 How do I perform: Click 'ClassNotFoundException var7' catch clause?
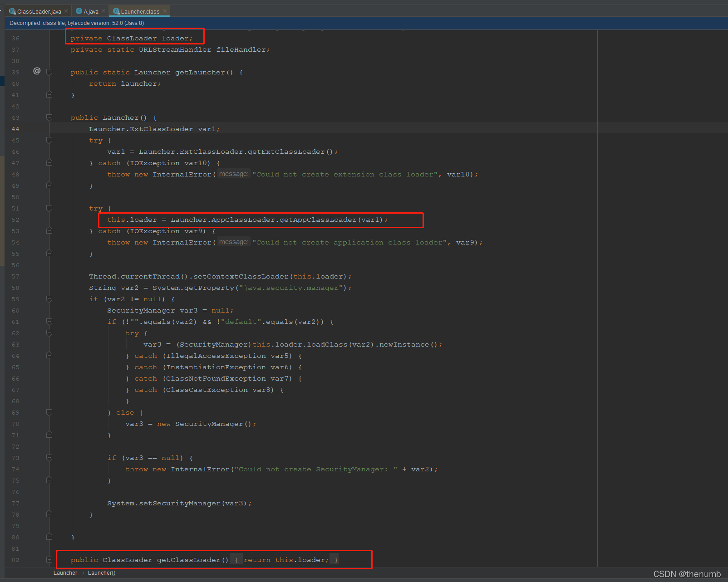pos(229,379)
